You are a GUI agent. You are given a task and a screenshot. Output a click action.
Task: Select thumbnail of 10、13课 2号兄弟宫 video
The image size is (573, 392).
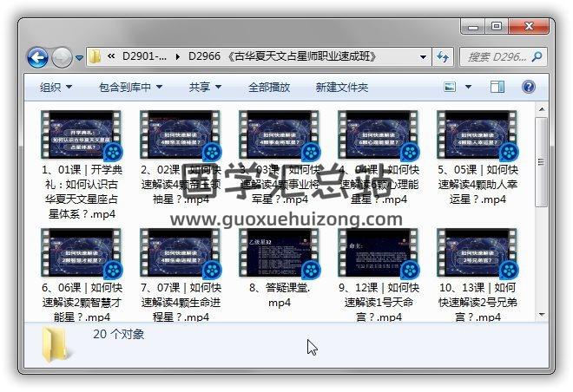coord(477,253)
